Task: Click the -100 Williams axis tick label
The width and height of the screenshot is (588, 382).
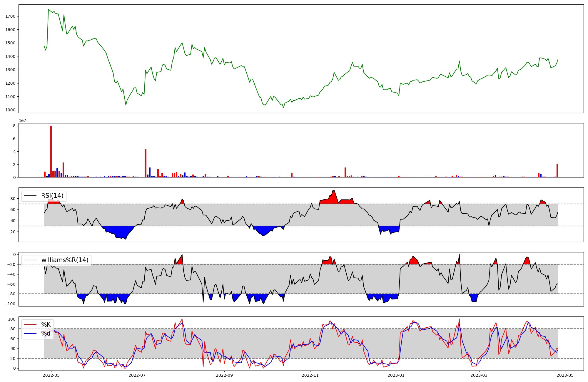Action: 10,304
